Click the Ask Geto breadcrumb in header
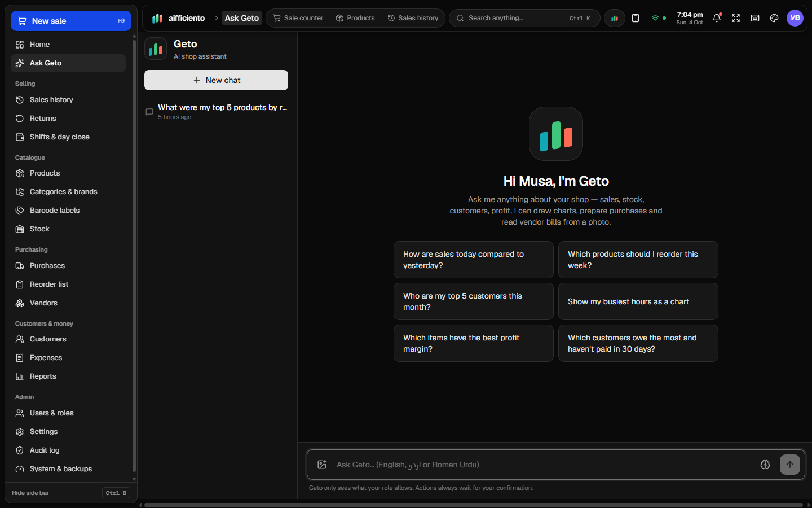 coord(242,18)
